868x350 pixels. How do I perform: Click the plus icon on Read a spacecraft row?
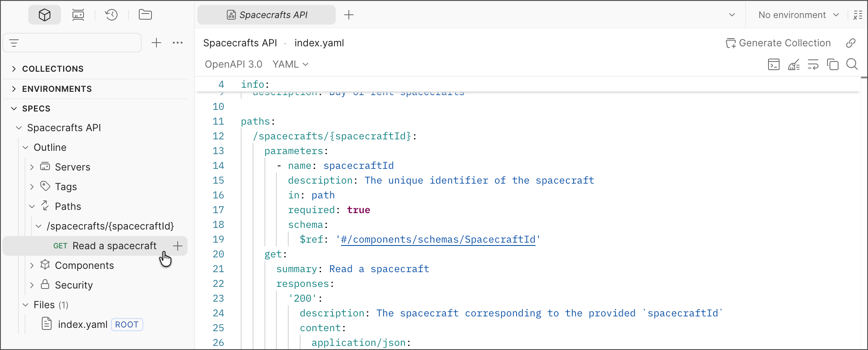click(x=178, y=246)
